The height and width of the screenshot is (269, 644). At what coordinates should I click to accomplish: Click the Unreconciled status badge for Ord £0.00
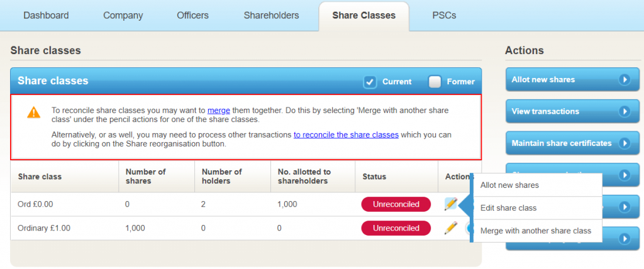(396, 204)
